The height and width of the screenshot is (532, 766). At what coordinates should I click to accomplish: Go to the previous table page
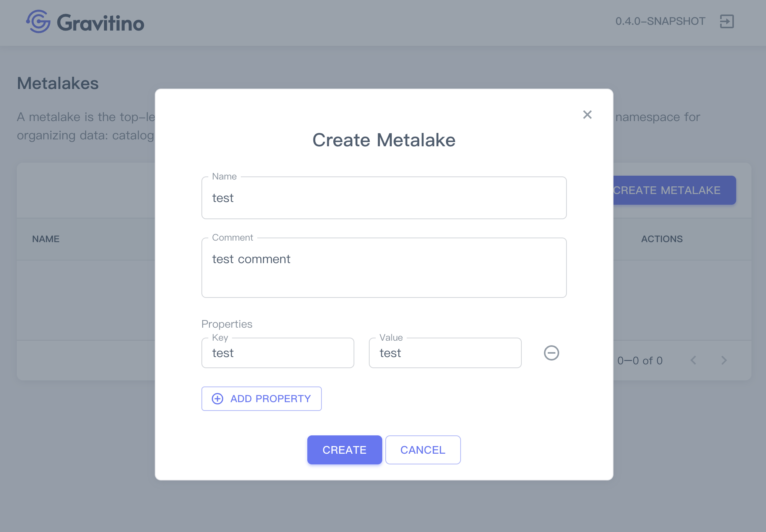pyautogui.click(x=693, y=360)
